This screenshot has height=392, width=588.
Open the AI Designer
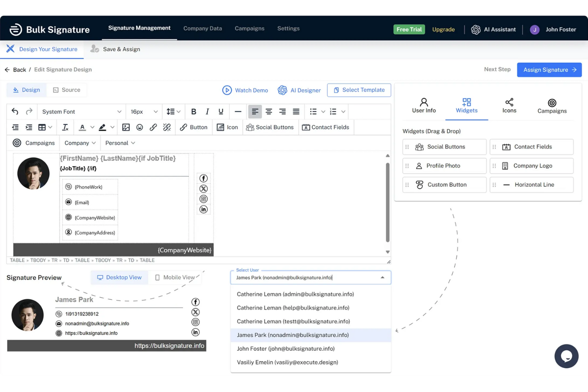click(x=299, y=90)
